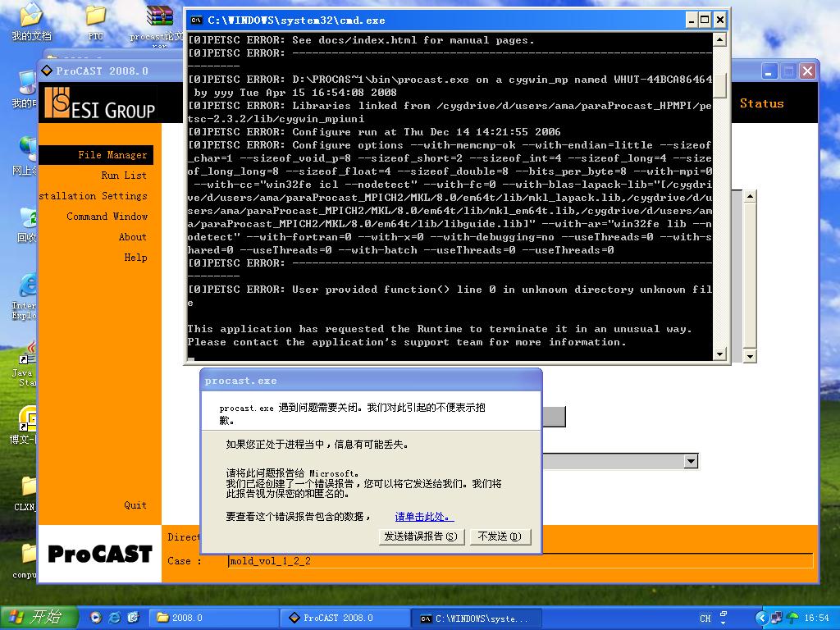This screenshot has height=630, width=840.
Task: Minimize the cmd.exe window
Action: point(692,21)
